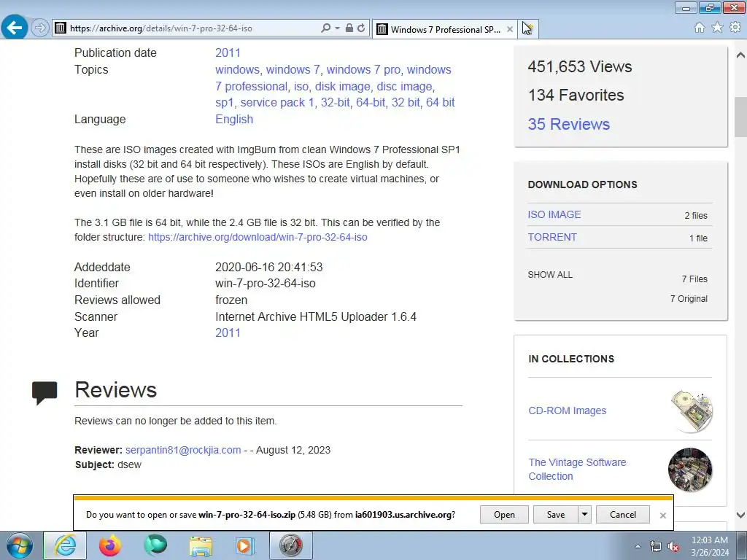Screen dimensions: 747x560
Task: Open reviewer serpantin81@rockjia.com profile link
Action: 183,450
